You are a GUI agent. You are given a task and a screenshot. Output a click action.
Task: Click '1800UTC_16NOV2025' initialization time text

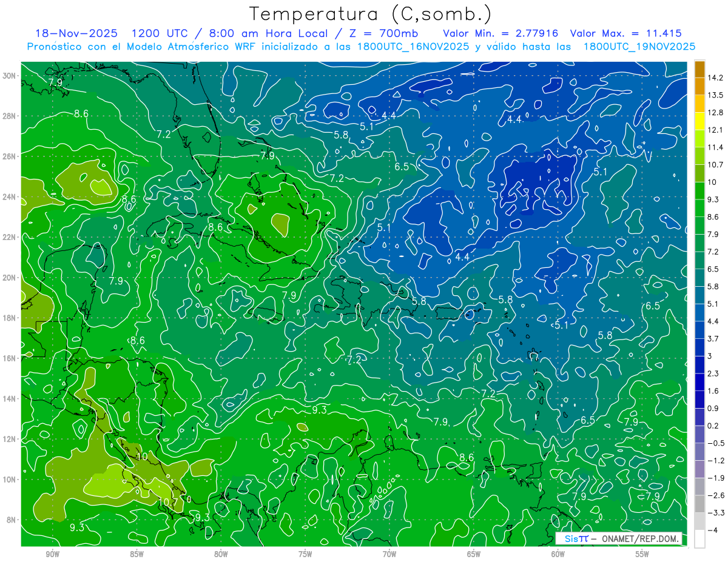(413, 46)
